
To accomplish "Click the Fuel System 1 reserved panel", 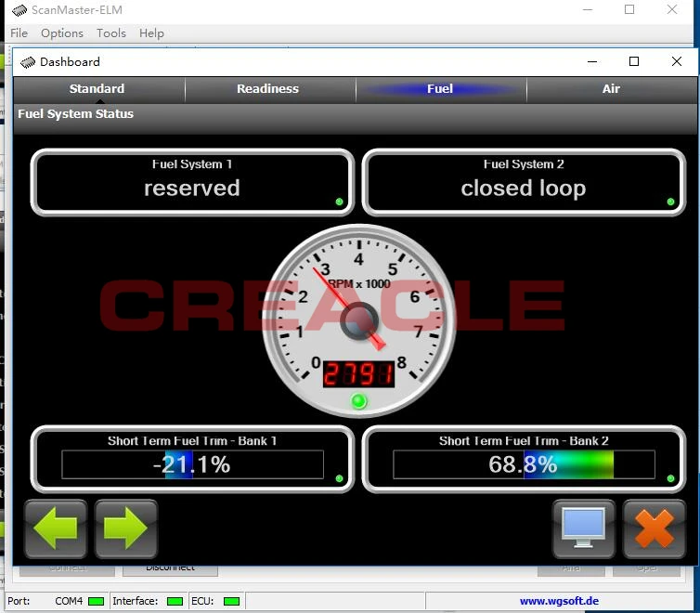I will (192, 182).
